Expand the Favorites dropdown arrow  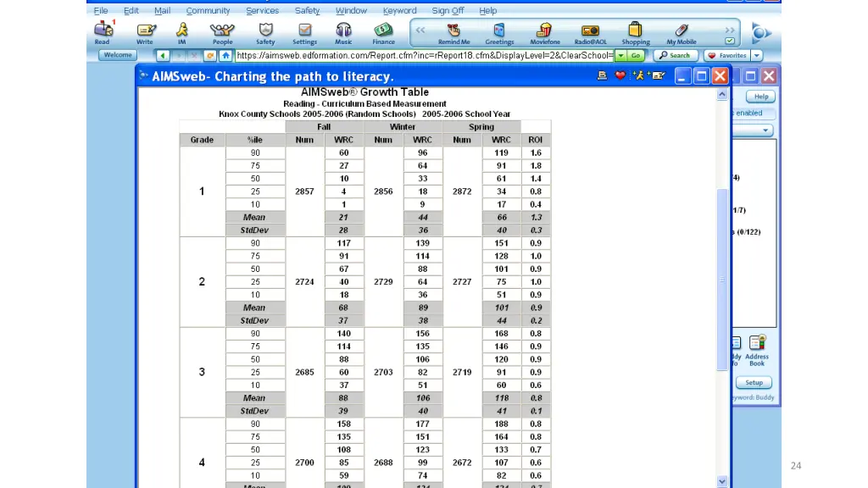[x=757, y=55]
